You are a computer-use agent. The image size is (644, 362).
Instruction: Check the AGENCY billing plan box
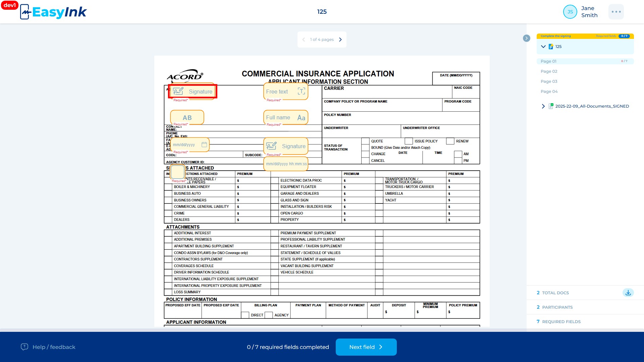[x=269, y=315]
